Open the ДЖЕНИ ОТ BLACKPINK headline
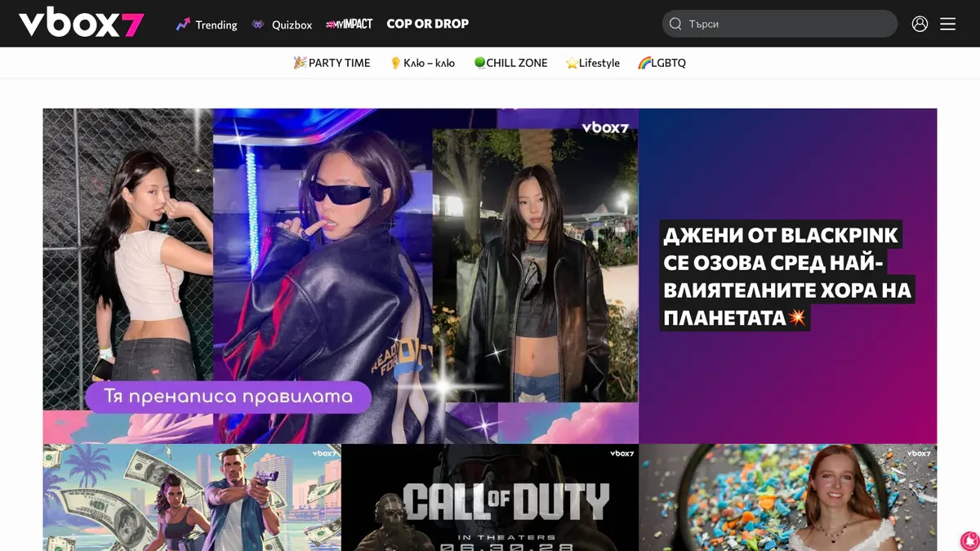 pos(786,277)
